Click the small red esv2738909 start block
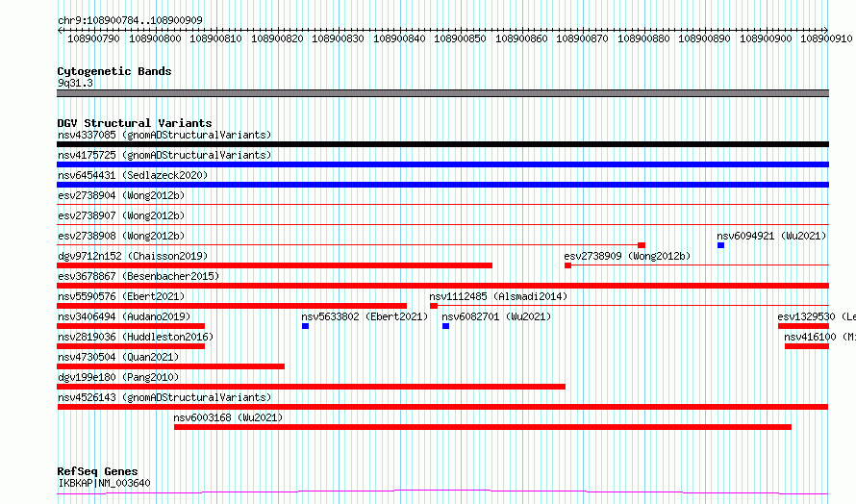The width and height of the screenshot is (856, 504). pyautogui.click(x=567, y=265)
